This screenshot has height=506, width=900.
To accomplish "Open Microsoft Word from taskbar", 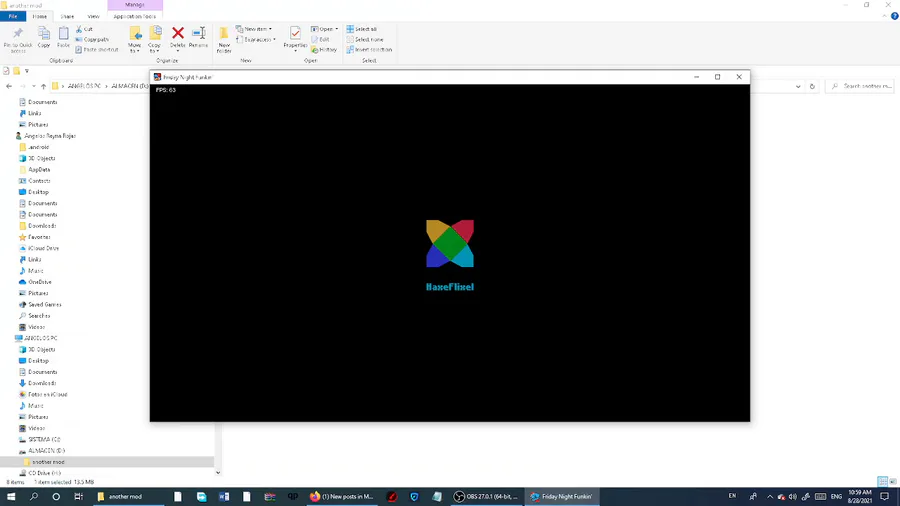I will 224,497.
